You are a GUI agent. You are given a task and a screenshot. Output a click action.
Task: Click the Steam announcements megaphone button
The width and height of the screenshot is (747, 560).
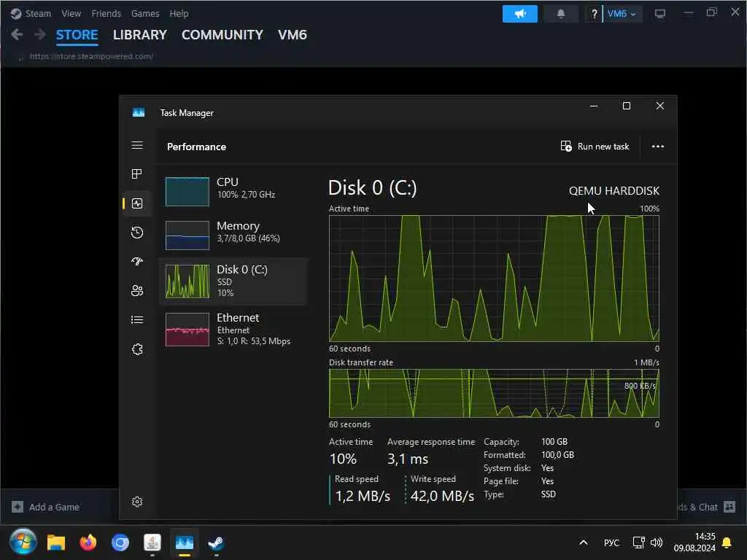[519, 14]
